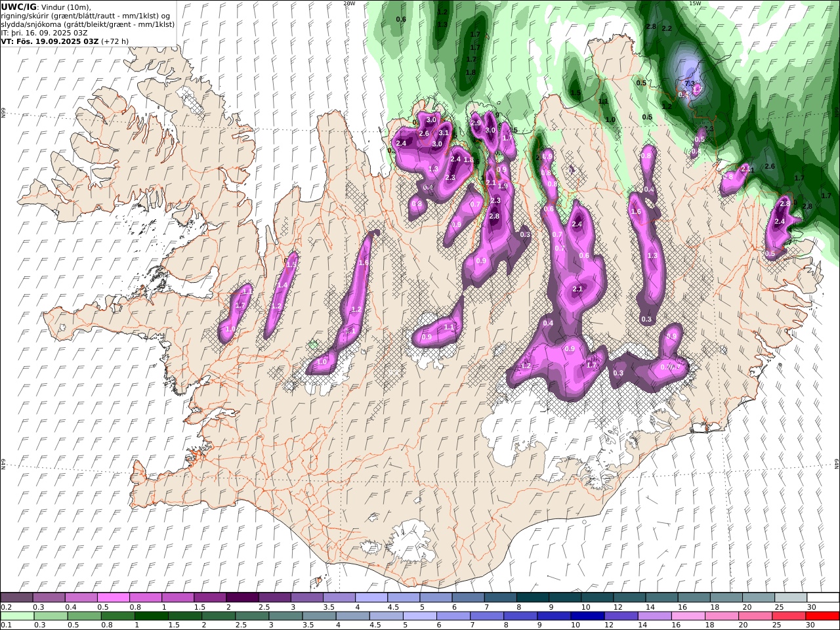Image resolution: width=840 pixels, height=630 pixels.
Task: Click the '2.9' precipitation value on the map
Action: pos(476,123)
